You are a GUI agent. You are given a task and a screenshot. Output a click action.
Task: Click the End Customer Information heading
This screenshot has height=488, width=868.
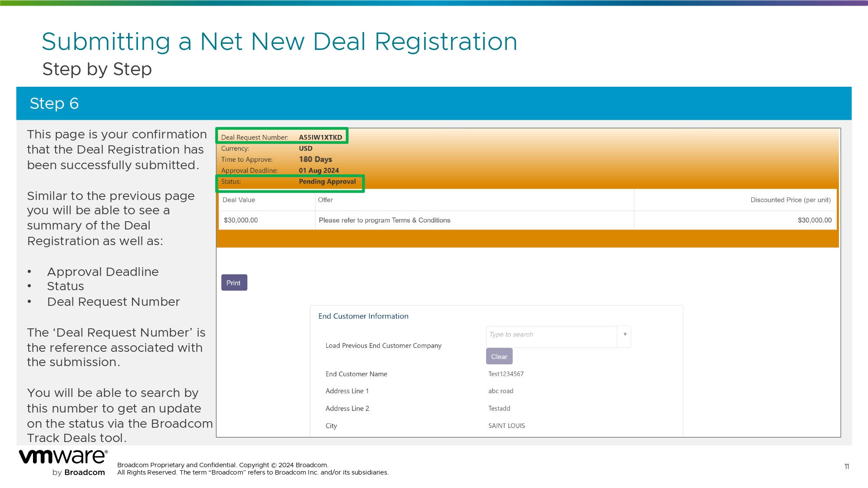tap(363, 316)
